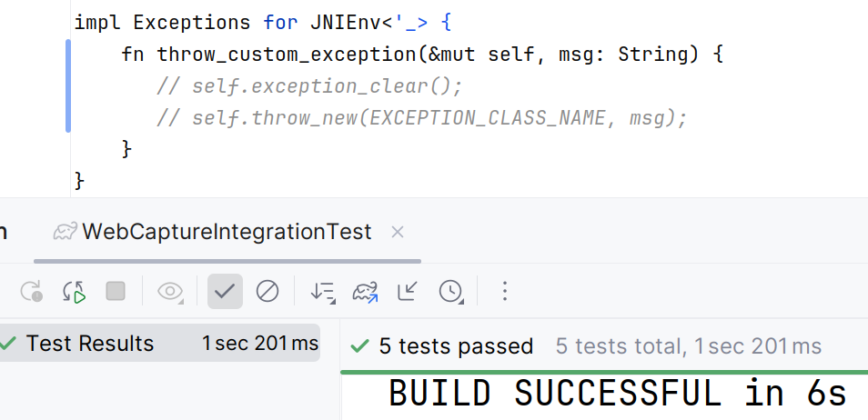Click the green test progress bar
Viewport: 868px width, 420px height.
tap(604, 372)
